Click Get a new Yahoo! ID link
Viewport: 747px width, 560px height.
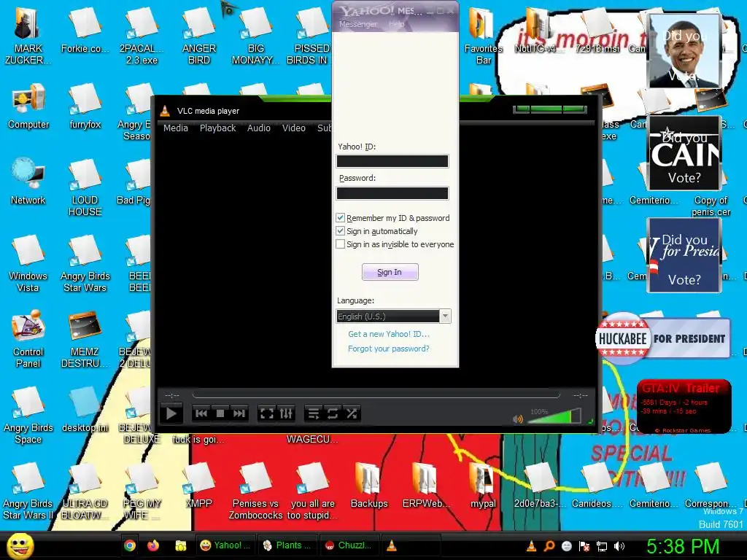tap(389, 334)
